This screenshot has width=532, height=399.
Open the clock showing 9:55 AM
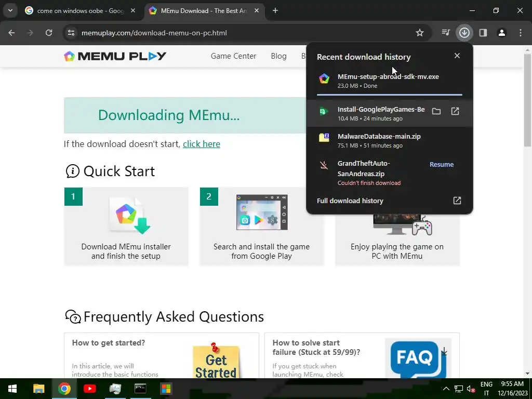[512, 389]
